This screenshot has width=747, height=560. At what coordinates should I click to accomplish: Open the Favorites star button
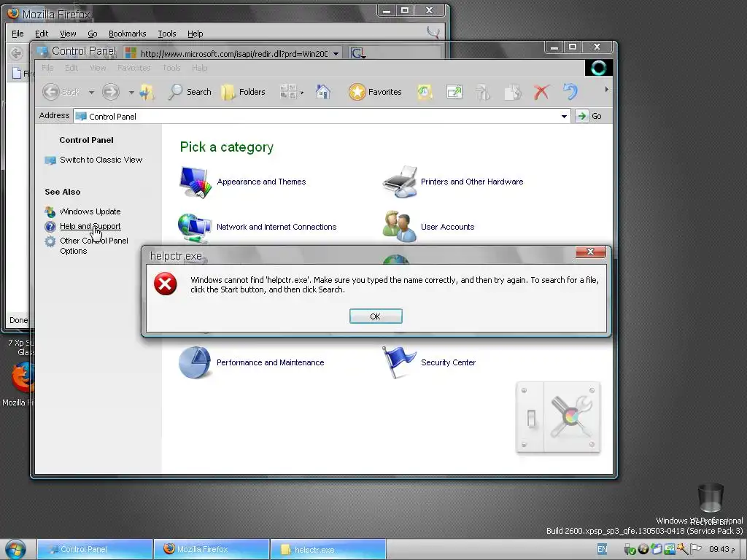coord(376,92)
